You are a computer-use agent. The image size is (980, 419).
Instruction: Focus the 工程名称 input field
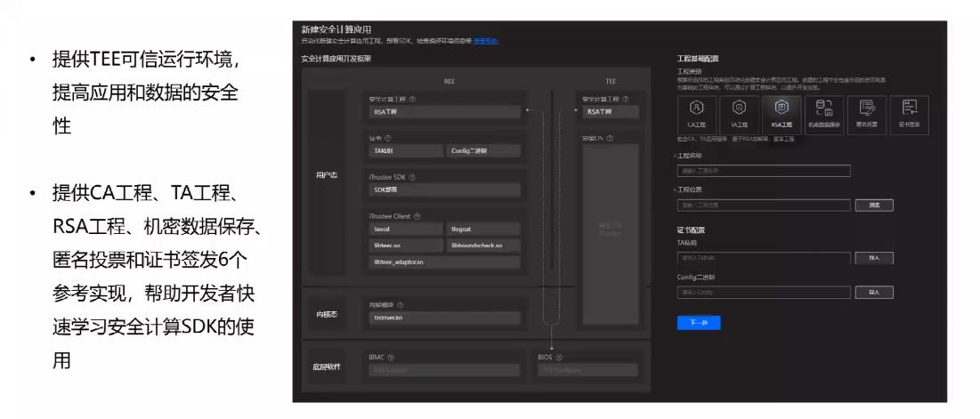click(764, 171)
